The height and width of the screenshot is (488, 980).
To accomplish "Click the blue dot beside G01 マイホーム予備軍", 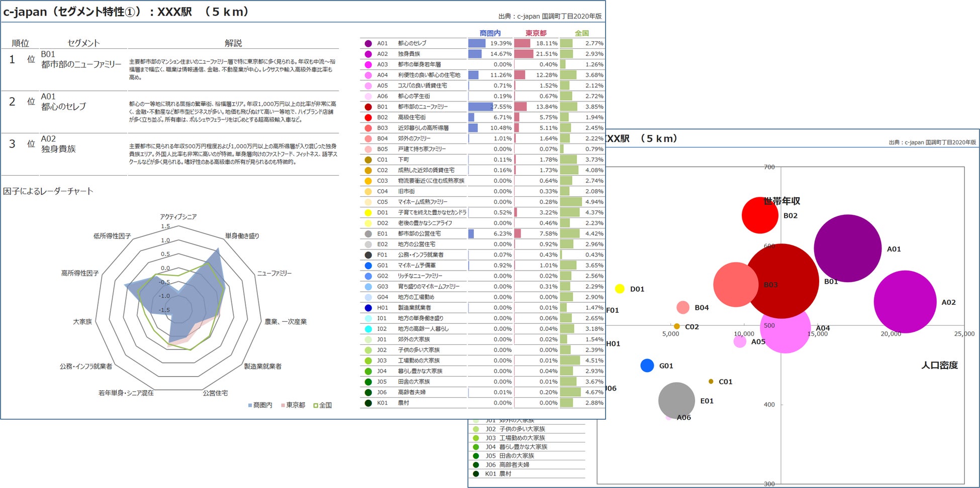I will point(368,266).
